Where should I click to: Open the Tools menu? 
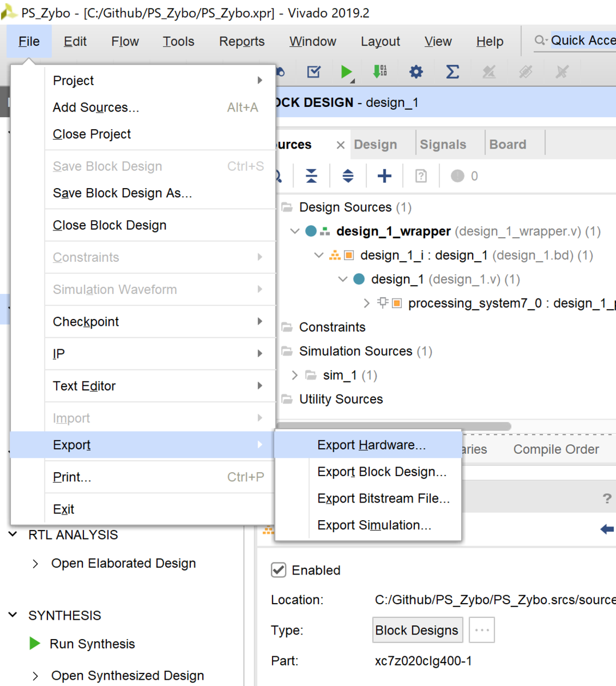point(178,41)
